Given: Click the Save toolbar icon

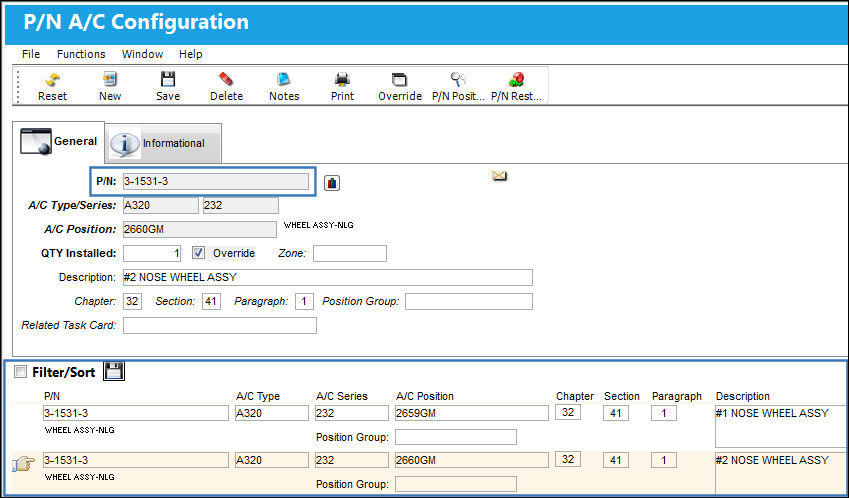Looking at the screenshot, I should [x=168, y=80].
